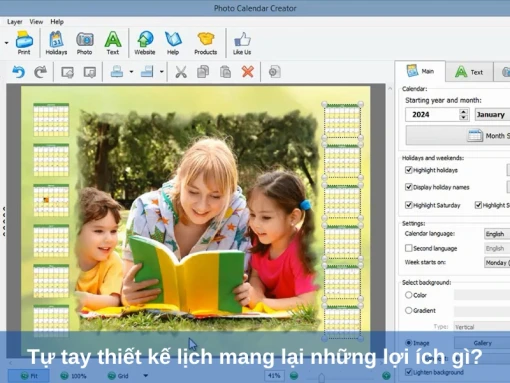
Task: Click the Fit zoom button
Action: (29, 376)
